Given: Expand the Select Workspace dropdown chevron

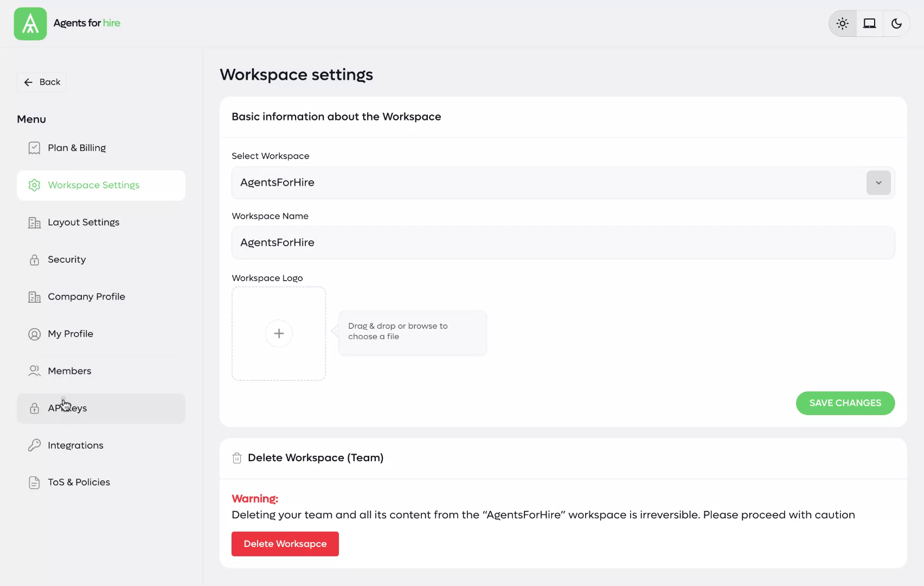Looking at the screenshot, I should pyautogui.click(x=878, y=183).
